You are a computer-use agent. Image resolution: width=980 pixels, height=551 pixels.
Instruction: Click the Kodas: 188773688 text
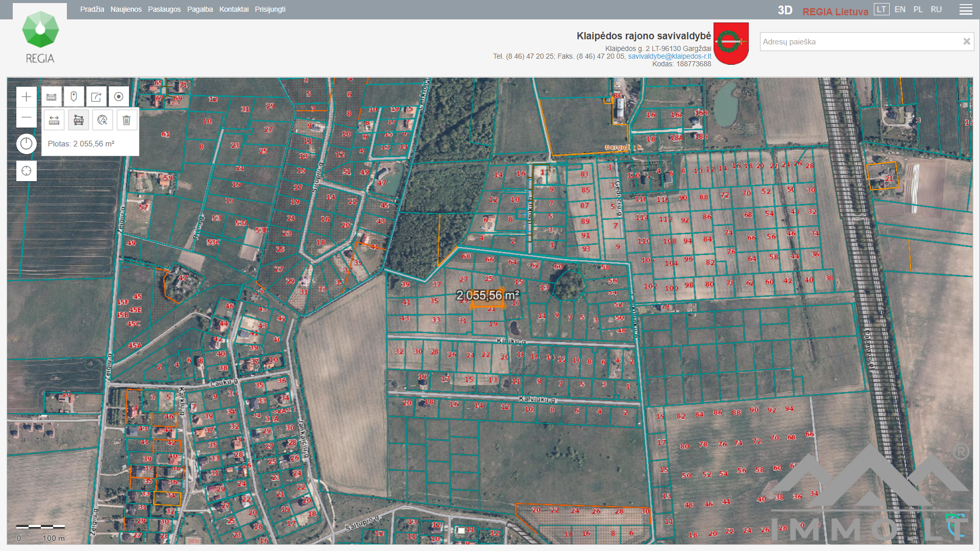pyautogui.click(x=681, y=64)
